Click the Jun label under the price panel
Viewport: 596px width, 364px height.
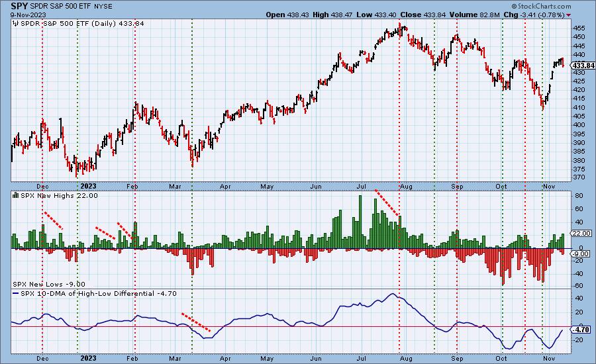tap(316, 187)
